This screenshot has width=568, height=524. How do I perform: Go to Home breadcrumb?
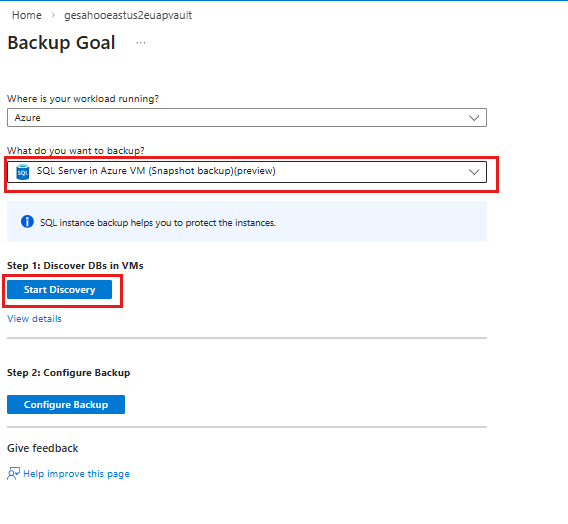point(27,15)
